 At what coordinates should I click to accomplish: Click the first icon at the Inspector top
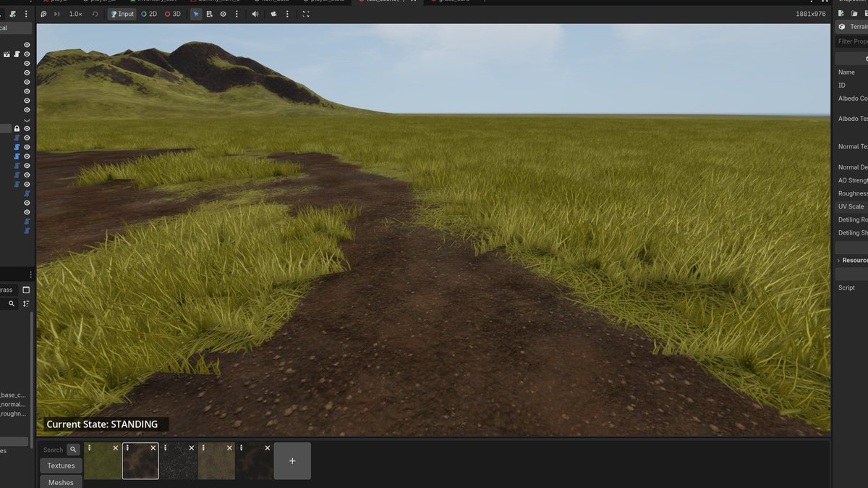coord(841,14)
